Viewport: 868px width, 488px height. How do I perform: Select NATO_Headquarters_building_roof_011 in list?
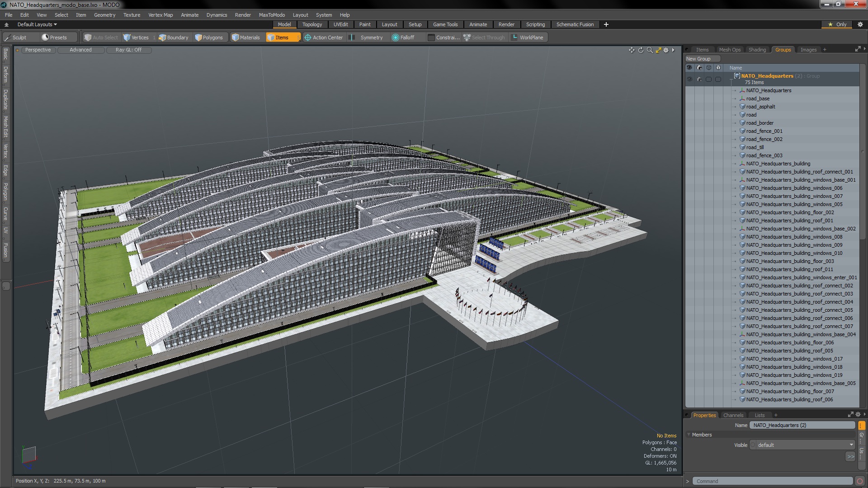[789, 269]
